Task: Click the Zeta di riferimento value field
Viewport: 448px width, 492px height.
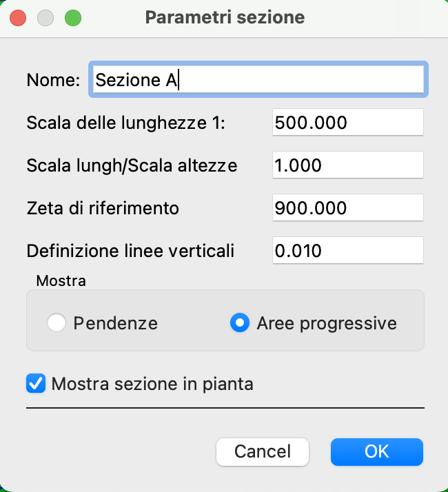Action: tap(348, 207)
